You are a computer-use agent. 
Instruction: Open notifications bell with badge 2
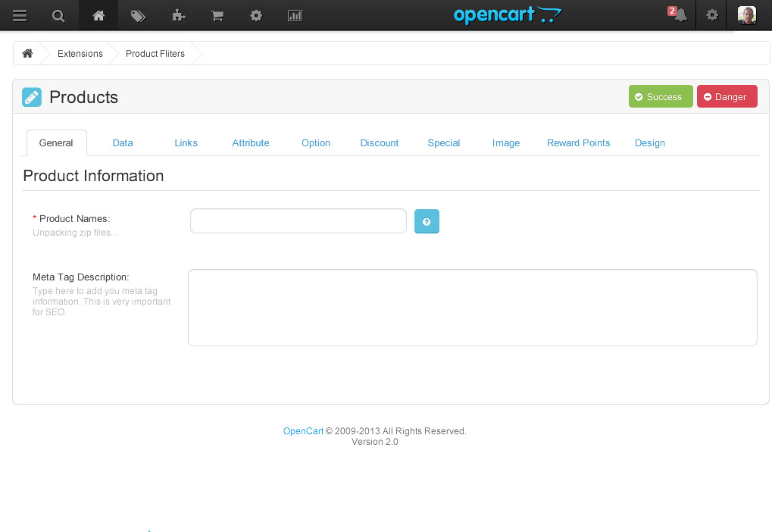678,15
